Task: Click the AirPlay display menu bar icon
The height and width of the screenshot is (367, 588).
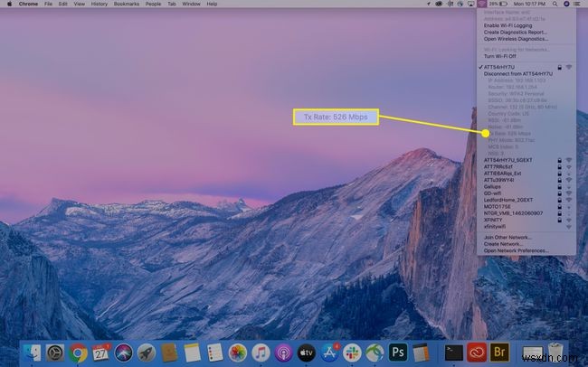Action: pos(471,4)
